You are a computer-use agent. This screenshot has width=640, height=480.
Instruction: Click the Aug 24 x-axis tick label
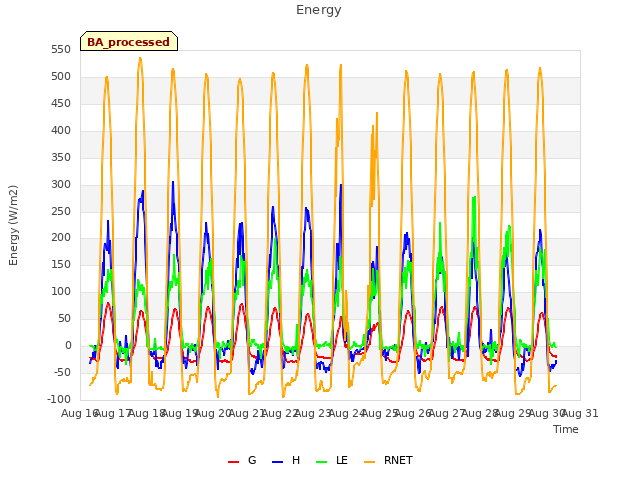(347, 413)
